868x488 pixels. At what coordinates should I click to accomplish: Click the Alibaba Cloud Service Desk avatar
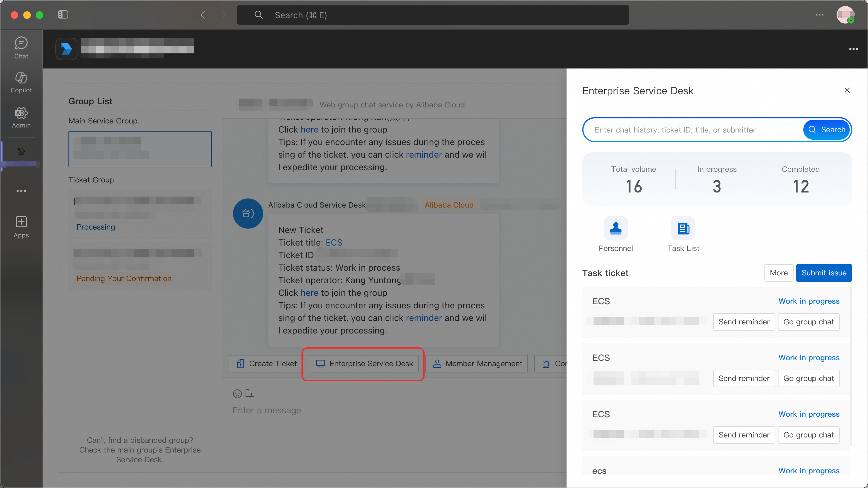(x=248, y=213)
